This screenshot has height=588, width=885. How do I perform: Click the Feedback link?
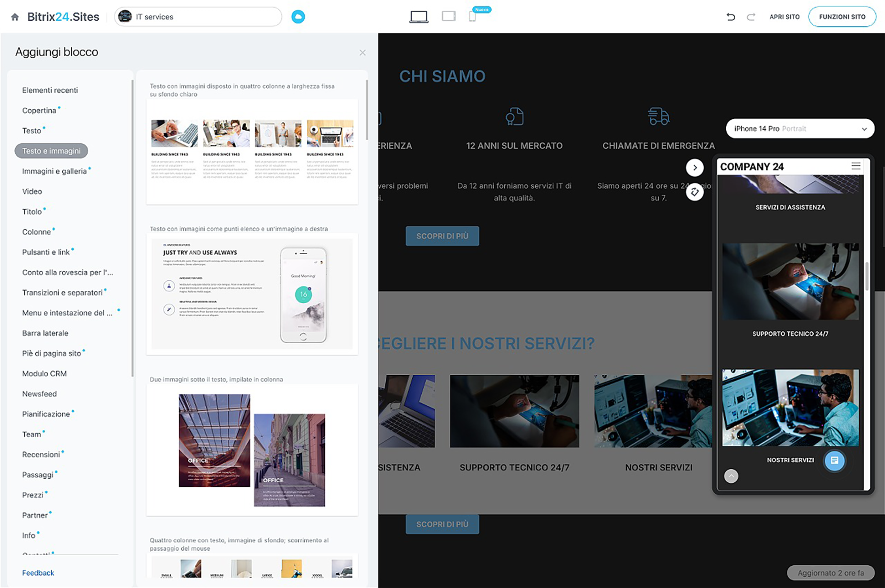[38, 573]
